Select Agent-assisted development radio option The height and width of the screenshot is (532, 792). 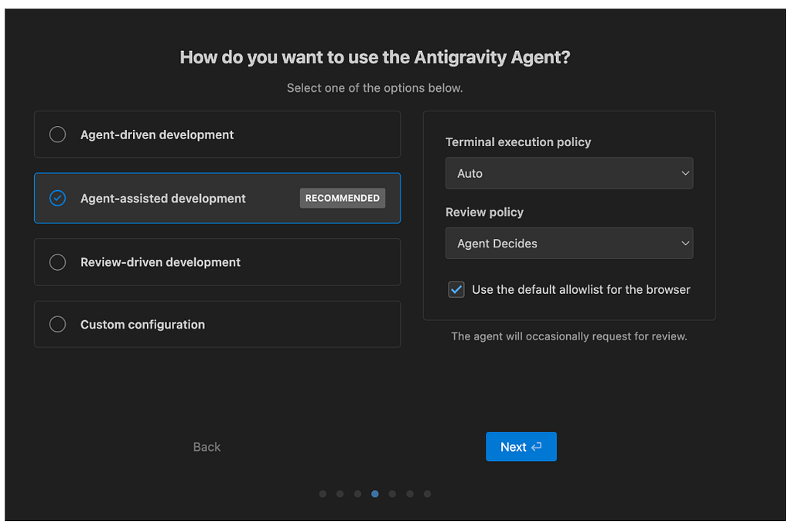[57, 198]
